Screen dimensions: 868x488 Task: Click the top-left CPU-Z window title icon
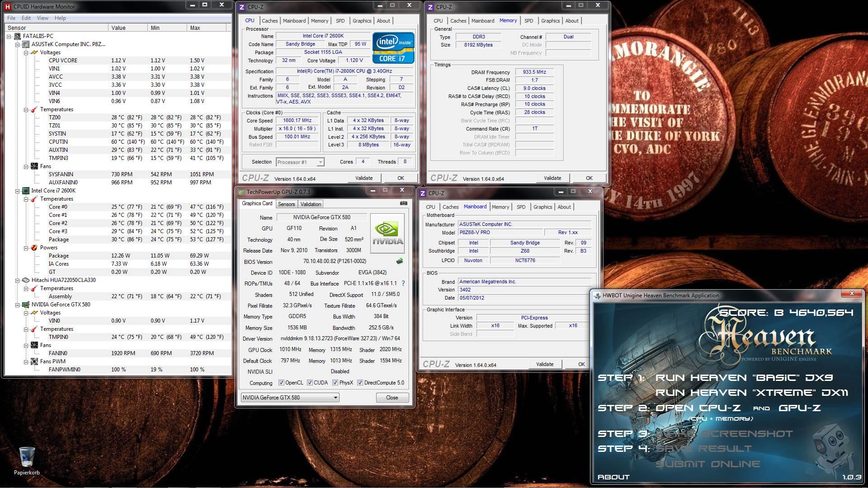point(242,7)
